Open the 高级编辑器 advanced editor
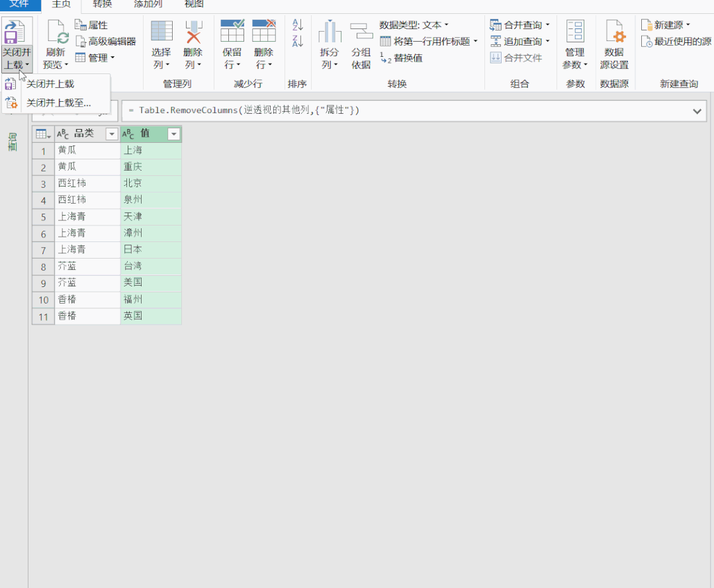Viewport: 714px width, 588px height. tap(106, 42)
